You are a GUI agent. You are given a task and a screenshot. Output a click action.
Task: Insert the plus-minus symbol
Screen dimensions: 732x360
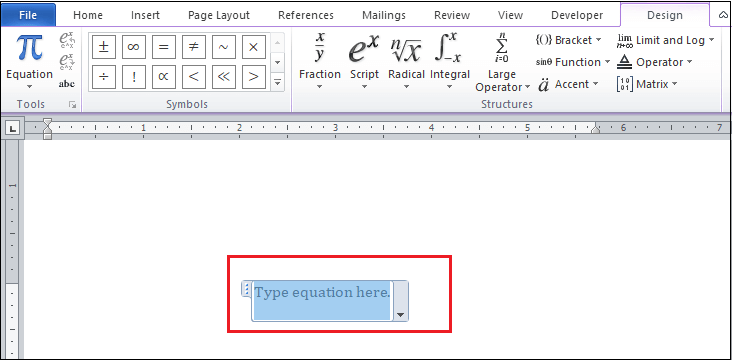tap(104, 47)
